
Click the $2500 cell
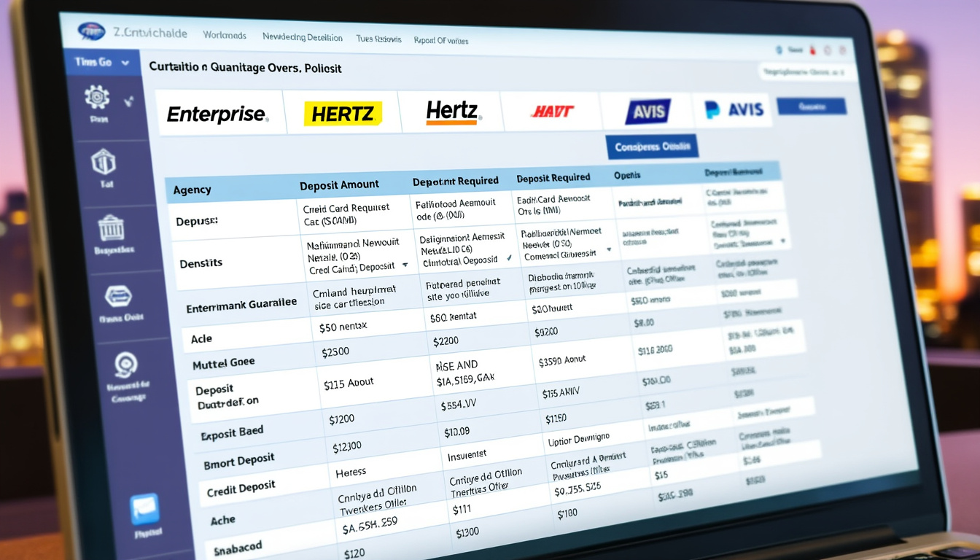(x=335, y=351)
